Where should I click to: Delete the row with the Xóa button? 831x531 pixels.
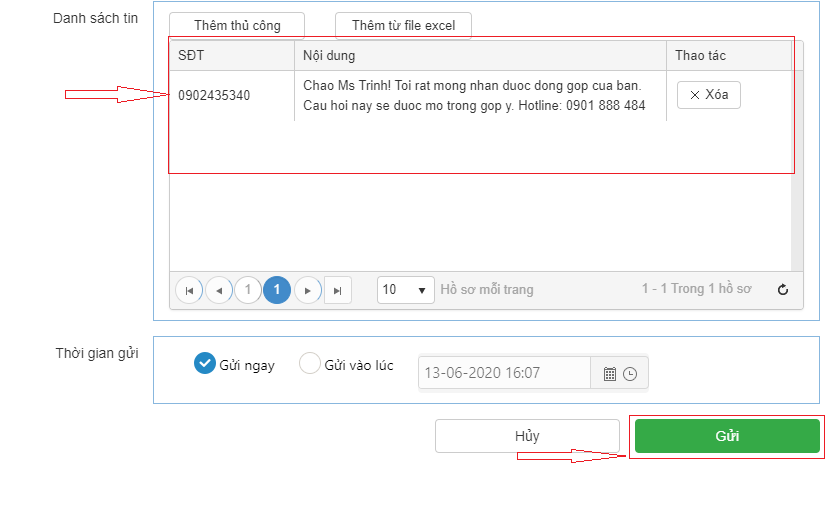(x=708, y=95)
